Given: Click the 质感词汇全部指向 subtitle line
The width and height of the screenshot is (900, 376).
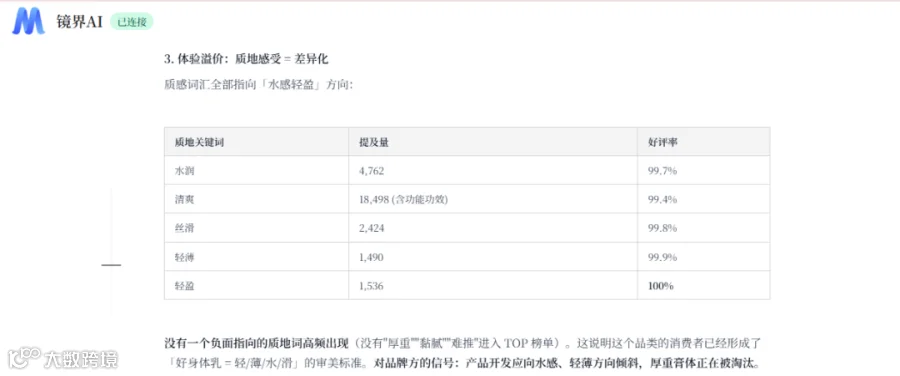Looking at the screenshot, I should pos(258,86).
